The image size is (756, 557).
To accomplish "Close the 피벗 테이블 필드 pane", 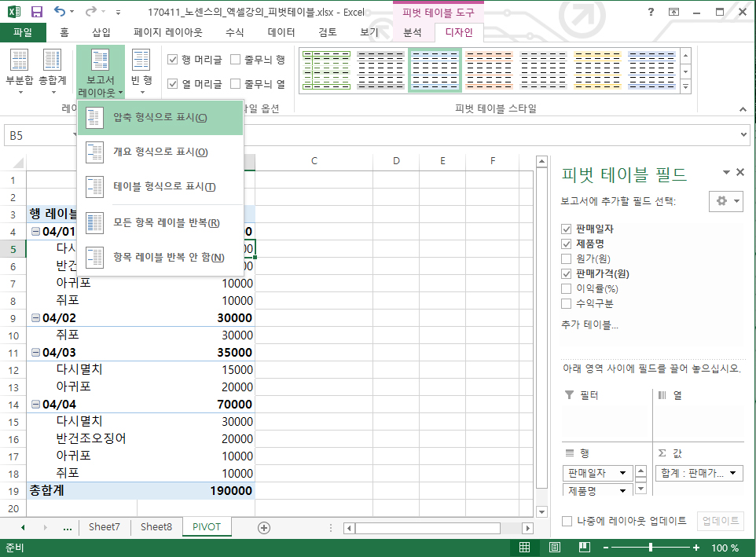I will [740, 172].
